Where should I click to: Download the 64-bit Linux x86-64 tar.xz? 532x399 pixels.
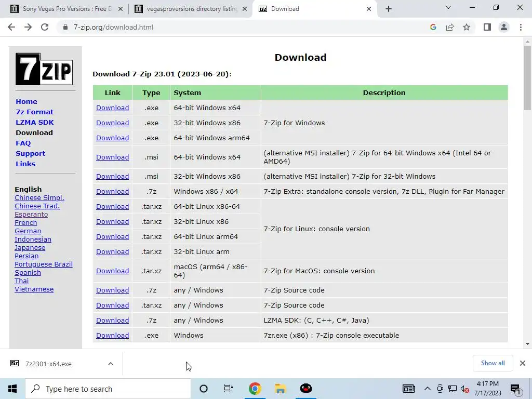point(112,207)
